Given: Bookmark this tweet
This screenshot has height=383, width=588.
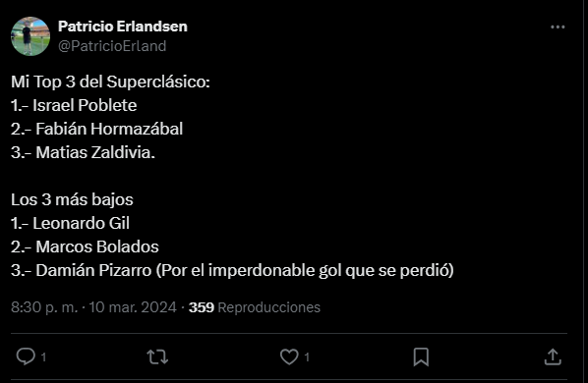Looking at the screenshot, I should click(421, 356).
